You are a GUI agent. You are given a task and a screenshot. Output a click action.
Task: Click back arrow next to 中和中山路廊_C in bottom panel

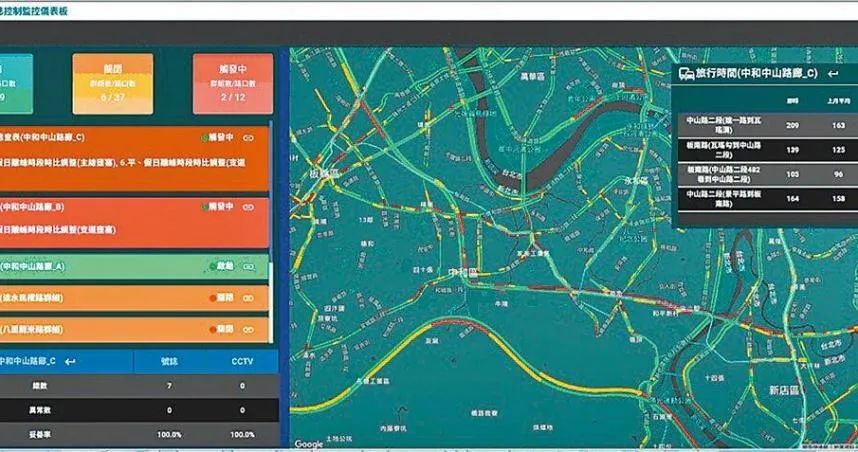click(70, 362)
